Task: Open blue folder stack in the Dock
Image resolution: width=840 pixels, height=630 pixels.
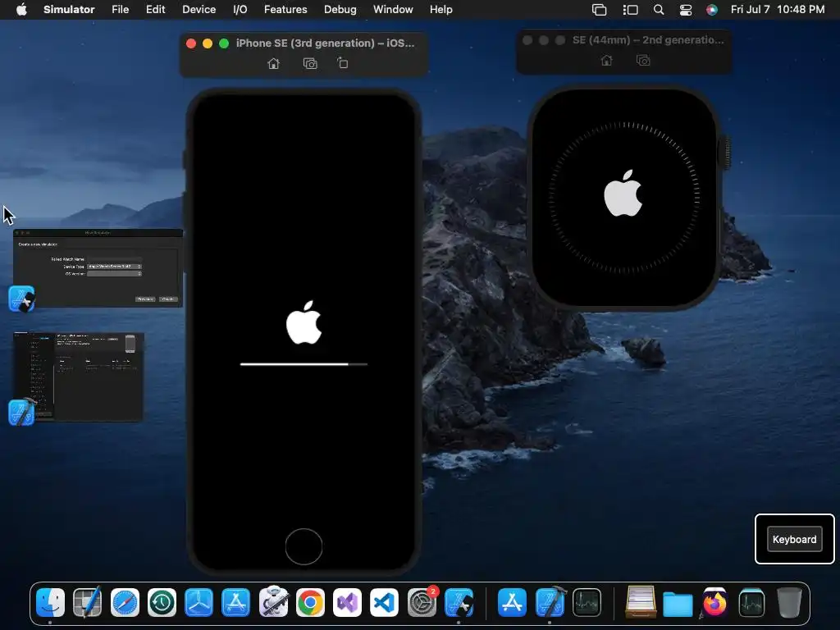Action: pyautogui.click(x=678, y=605)
